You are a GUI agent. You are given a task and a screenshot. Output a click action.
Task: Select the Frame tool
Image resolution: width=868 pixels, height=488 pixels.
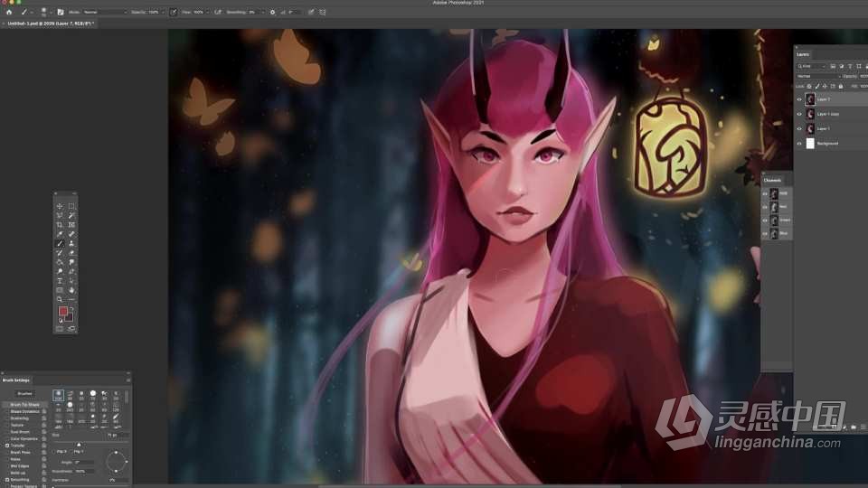[x=71, y=225]
